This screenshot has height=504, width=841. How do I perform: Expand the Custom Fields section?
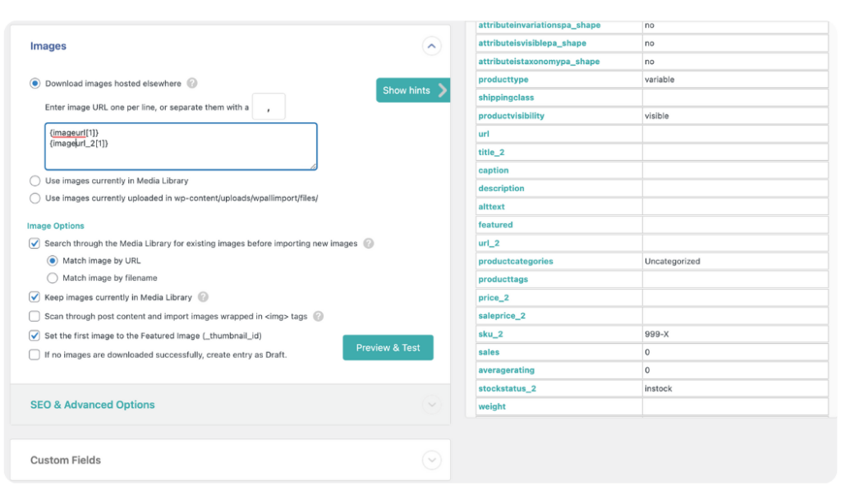pyautogui.click(x=431, y=460)
